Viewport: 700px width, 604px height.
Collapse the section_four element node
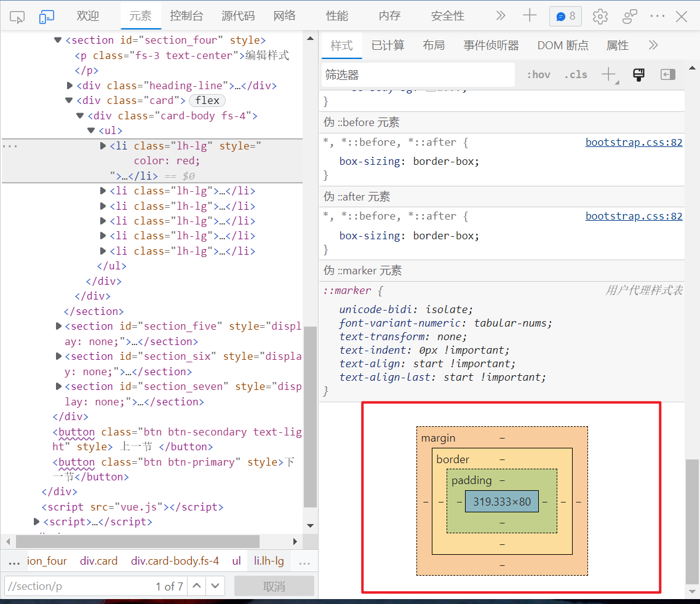click(x=58, y=40)
